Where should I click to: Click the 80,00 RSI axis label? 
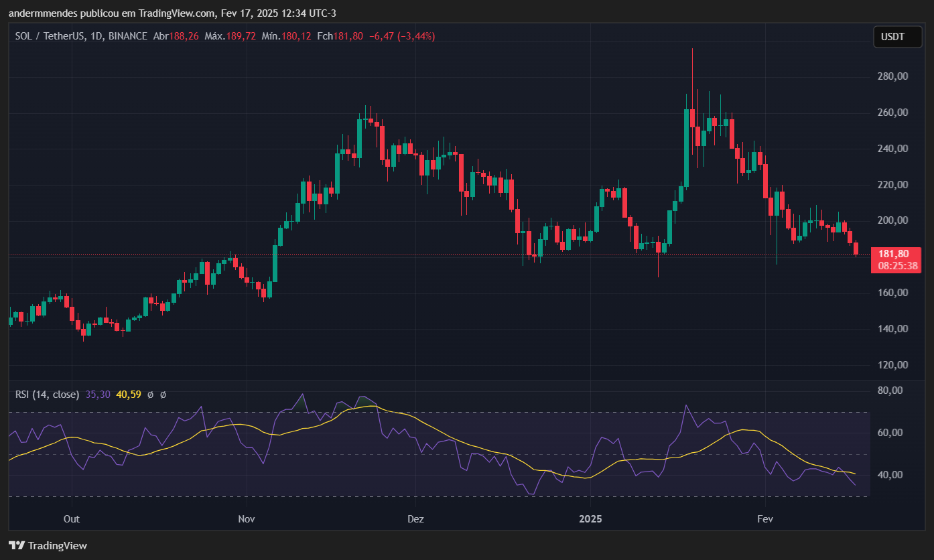tap(890, 391)
